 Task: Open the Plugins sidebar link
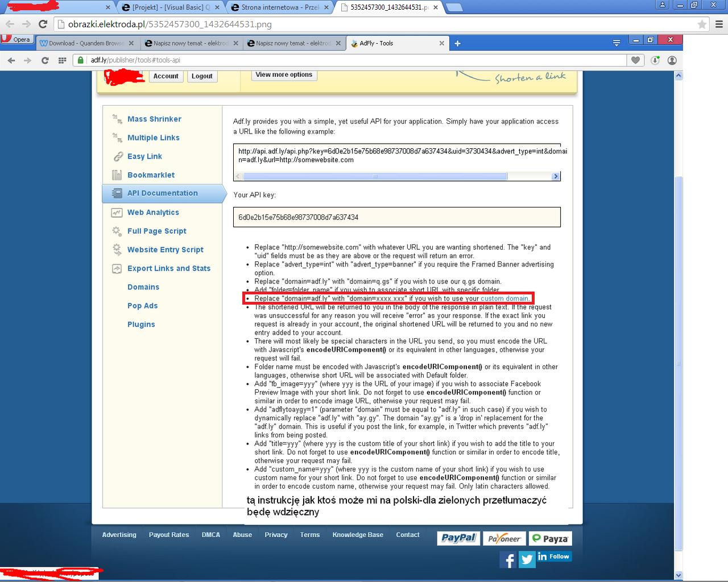pyautogui.click(x=141, y=325)
